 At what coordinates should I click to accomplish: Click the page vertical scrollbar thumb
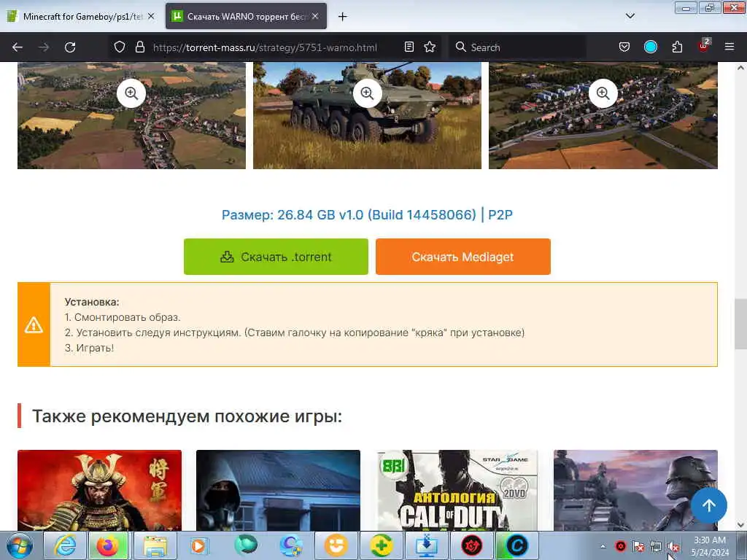point(741,324)
